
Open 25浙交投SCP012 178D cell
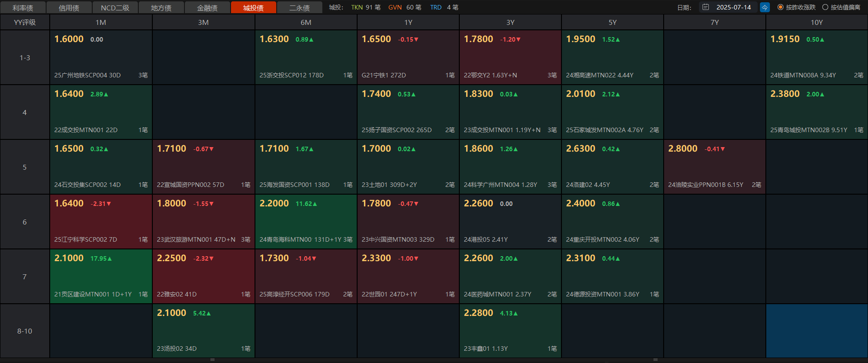(306, 57)
